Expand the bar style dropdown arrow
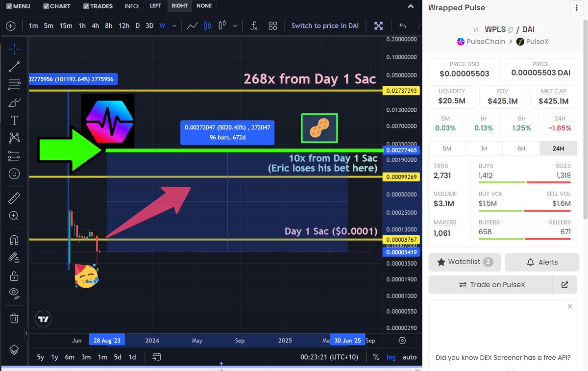This screenshot has height=371, width=588. pos(236,26)
